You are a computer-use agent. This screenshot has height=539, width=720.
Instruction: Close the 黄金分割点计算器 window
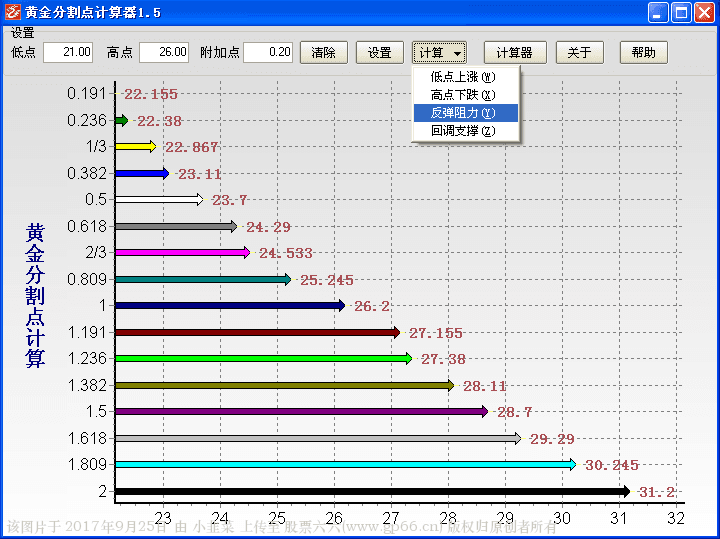[704, 12]
